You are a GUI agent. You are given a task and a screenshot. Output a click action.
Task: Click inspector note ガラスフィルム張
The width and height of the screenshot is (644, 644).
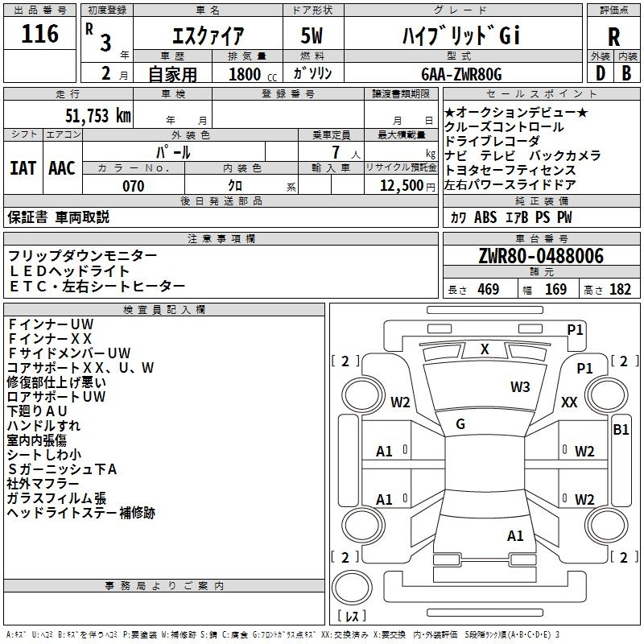pos(56,498)
